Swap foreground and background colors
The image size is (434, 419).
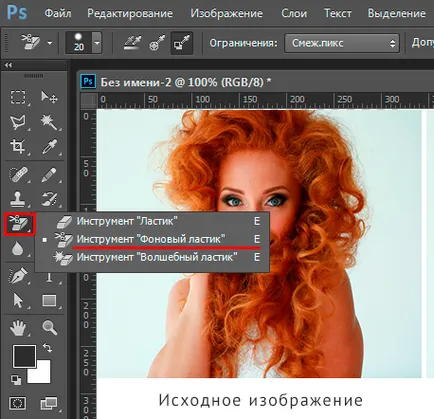pyautogui.click(x=48, y=348)
